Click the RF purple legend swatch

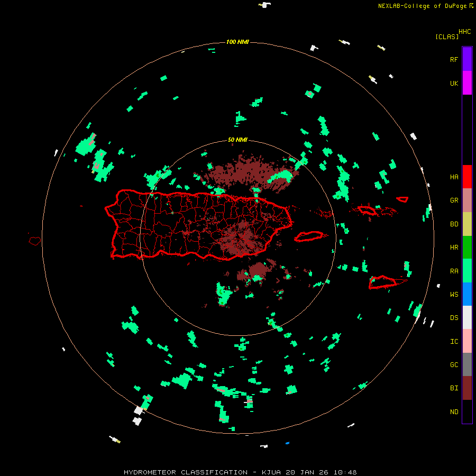[x=467, y=59]
